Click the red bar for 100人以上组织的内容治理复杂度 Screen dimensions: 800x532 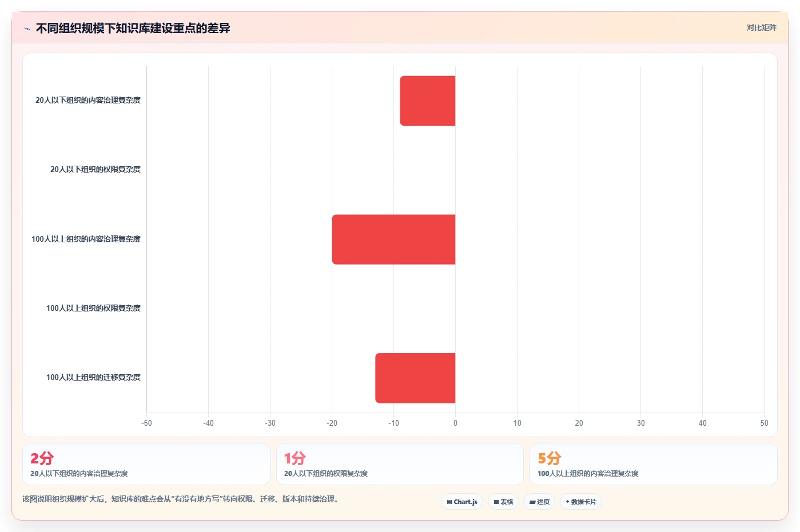point(393,239)
